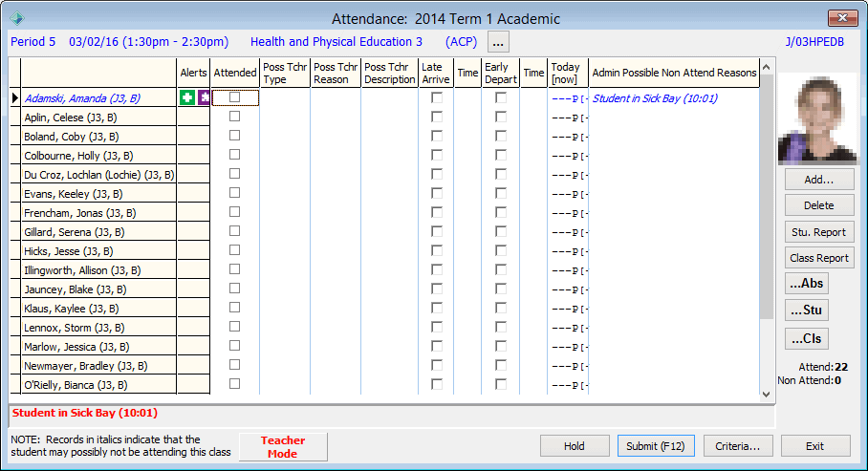Click Poss Tchr Type cell for Boland, Coby
Screen dimensions: 868x471
click(285, 137)
